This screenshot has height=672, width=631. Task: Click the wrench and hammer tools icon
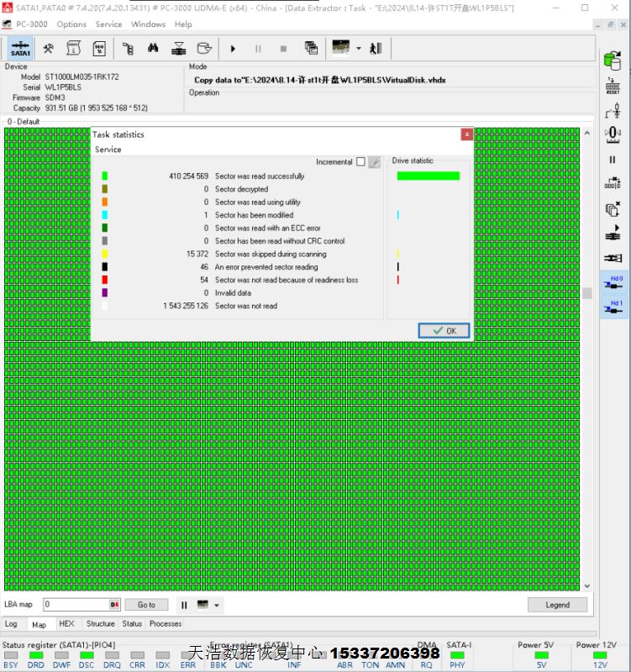(x=49, y=48)
